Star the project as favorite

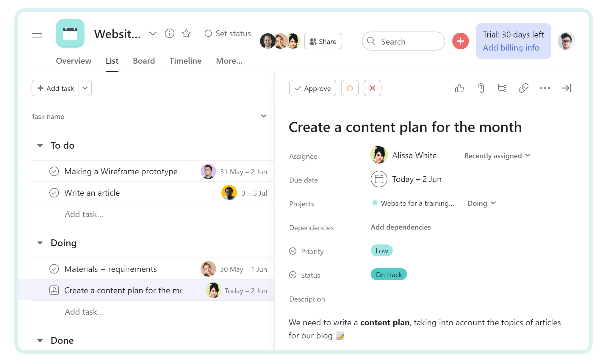coord(187,34)
